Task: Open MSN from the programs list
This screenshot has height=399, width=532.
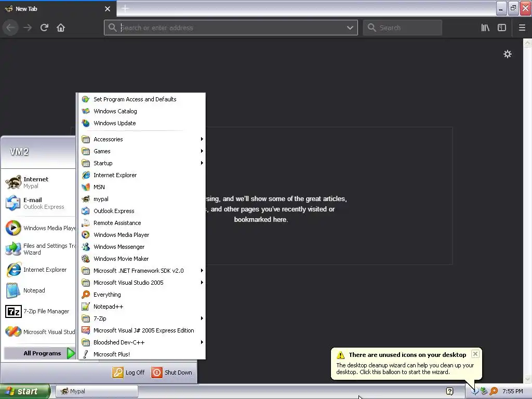Action: click(142, 187)
